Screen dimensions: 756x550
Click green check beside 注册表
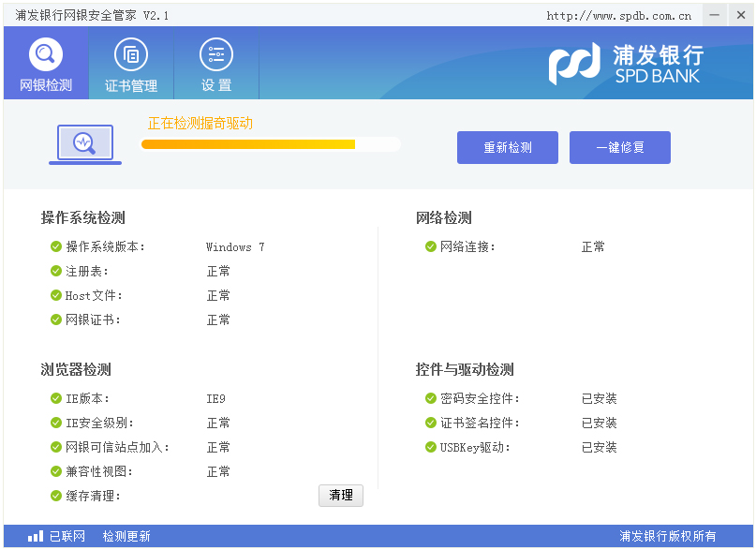(56, 272)
